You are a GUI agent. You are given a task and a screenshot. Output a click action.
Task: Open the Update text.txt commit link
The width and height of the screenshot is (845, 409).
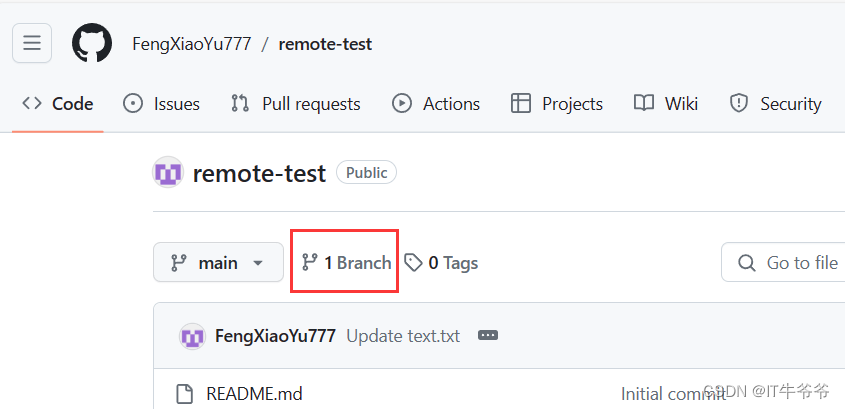[x=403, y=336]
